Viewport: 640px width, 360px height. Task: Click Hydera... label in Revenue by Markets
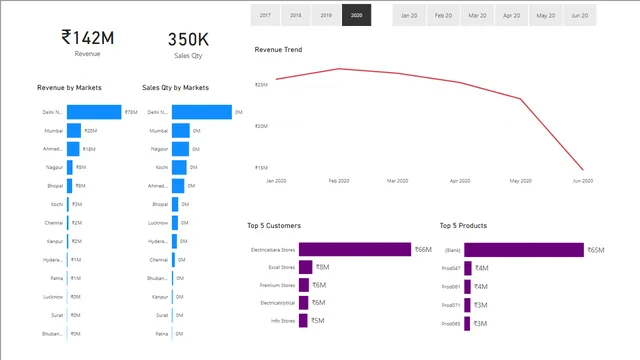click(x=53, y=260)
